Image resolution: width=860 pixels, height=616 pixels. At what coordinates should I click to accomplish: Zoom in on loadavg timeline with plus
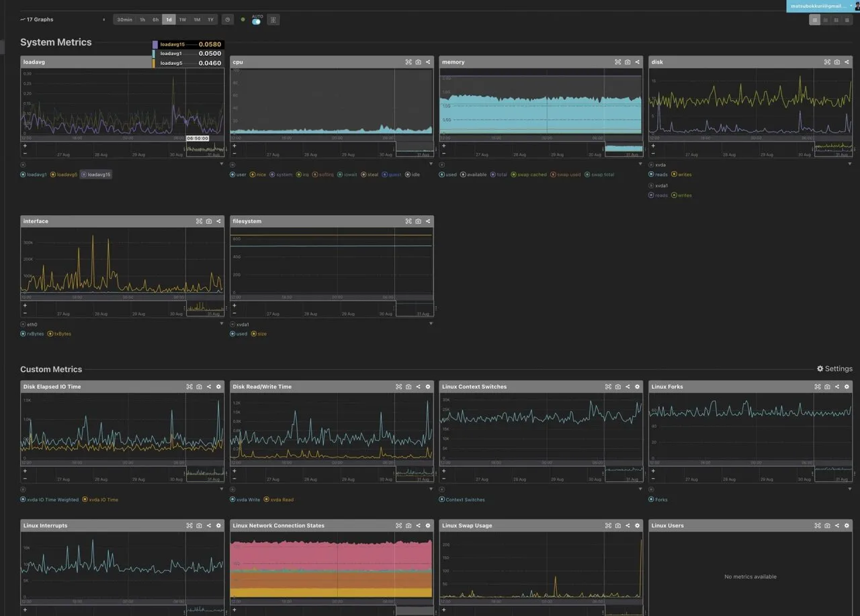25,146
